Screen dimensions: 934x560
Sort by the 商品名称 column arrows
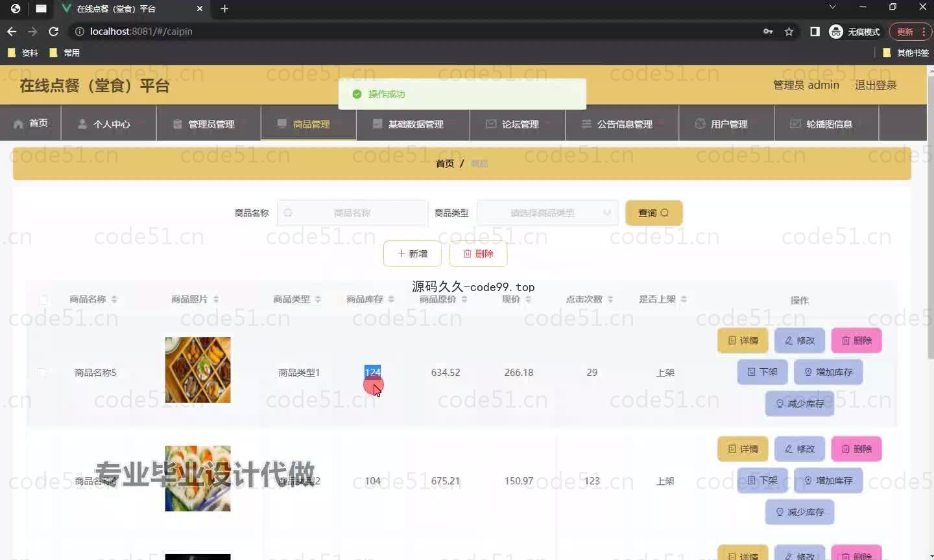(x=114, y=299)
